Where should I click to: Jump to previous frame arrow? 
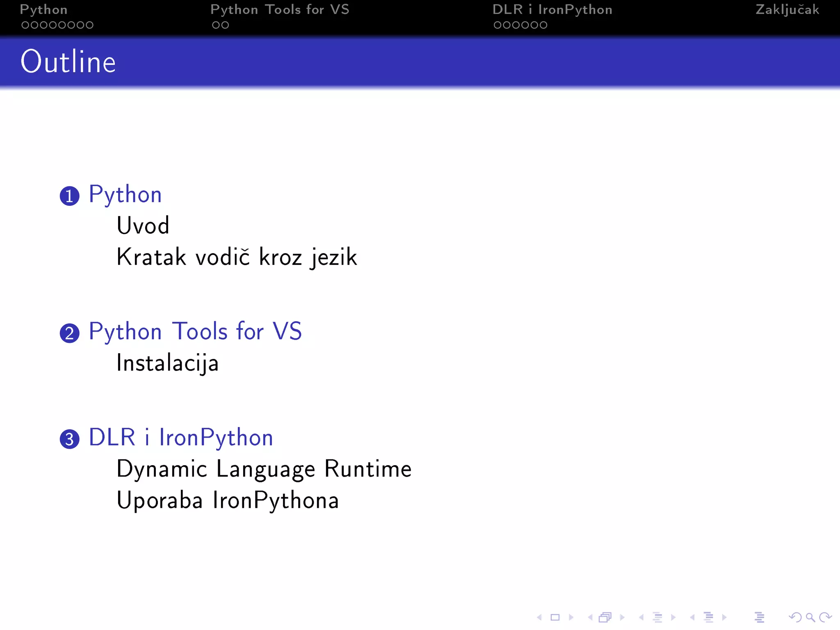tap(590, 617)
